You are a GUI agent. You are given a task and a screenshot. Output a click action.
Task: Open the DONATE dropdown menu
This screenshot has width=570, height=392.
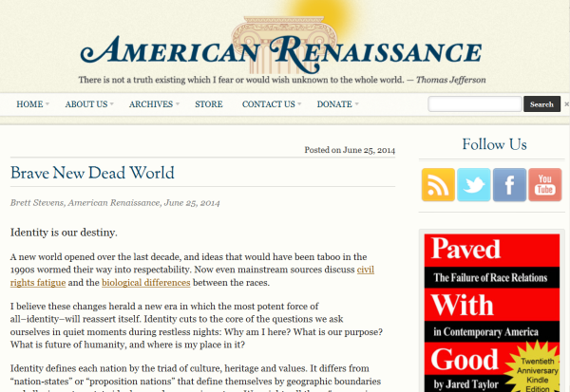pyautogui.click(x=338, y=104)
